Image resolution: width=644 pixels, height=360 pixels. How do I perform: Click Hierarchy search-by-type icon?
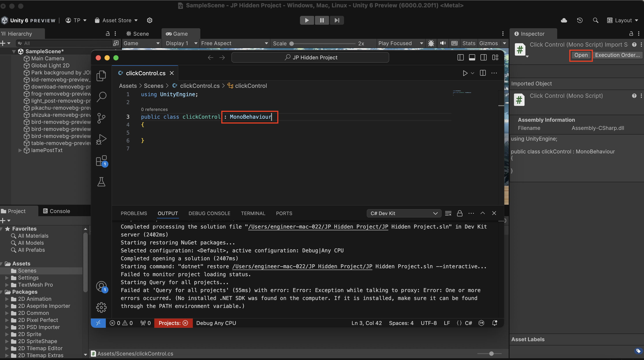(x=116, y=43)
